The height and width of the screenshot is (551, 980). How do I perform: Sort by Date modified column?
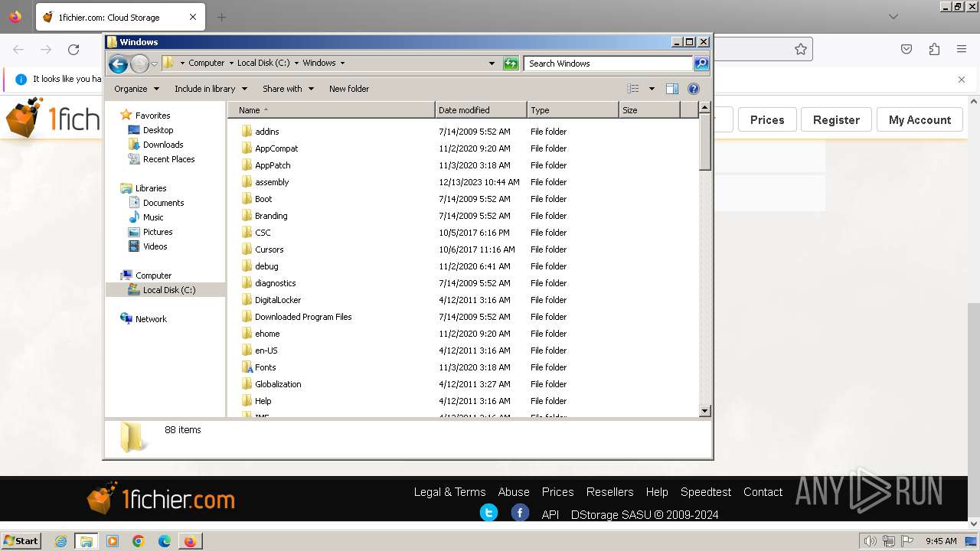pos(481,110)
